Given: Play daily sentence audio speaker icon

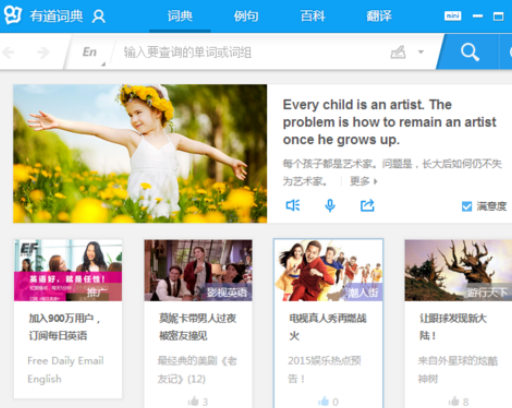Looking at the screenshot, I should [293, 206].
